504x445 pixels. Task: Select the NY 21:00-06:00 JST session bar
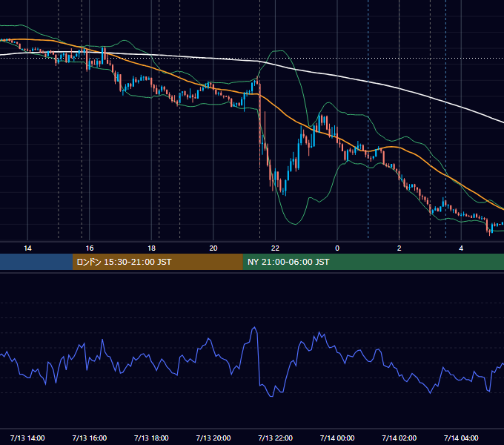coord(373,262)
